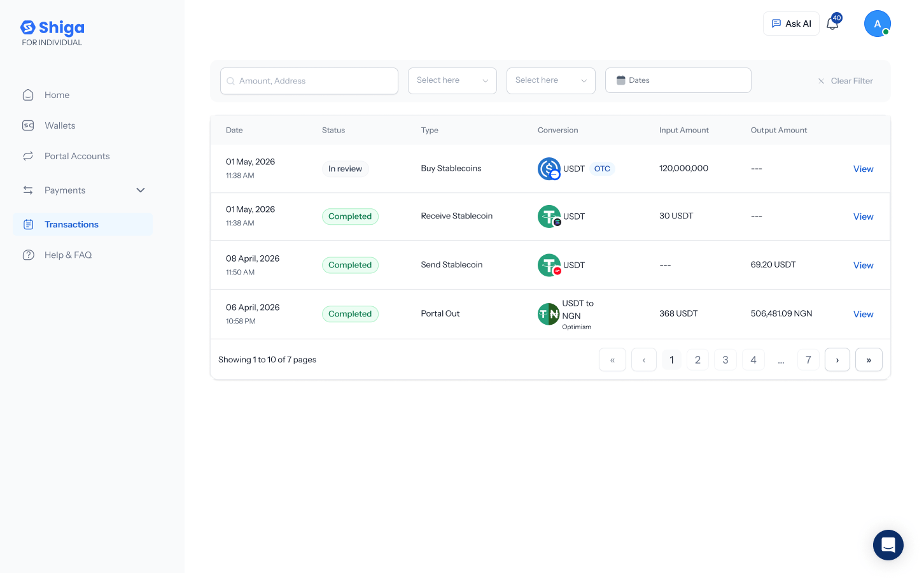Select page 7 in pagination

(808, 360)
